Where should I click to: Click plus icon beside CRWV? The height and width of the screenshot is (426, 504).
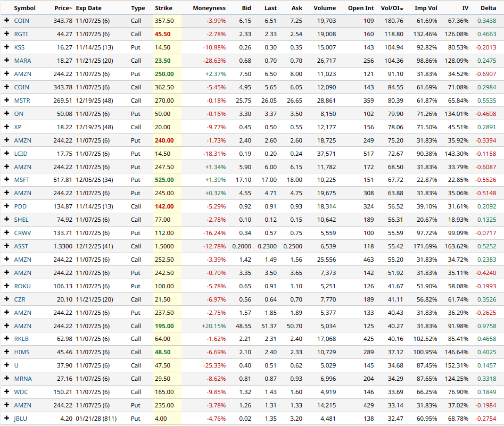pyautogui.click(x=6, y=232)
